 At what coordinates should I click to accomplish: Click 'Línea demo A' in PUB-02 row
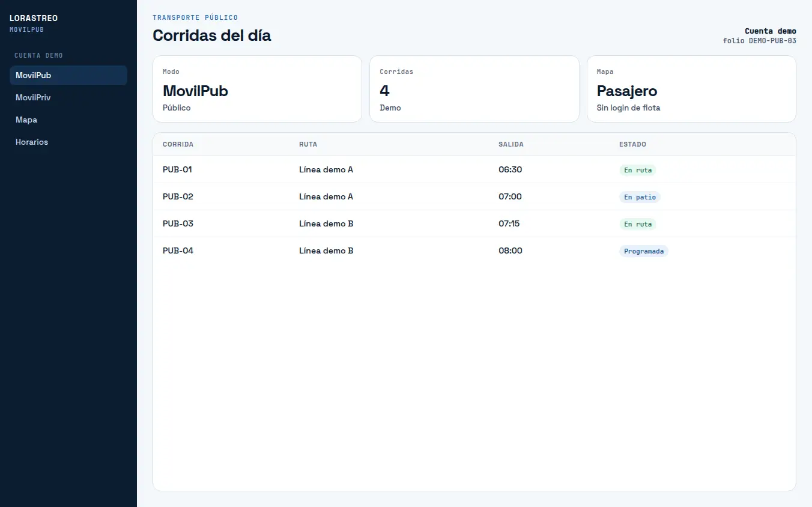[x=326, y=197]
